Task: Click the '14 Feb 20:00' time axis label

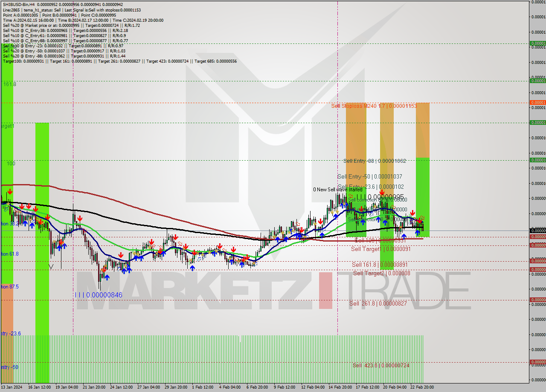Action: point(340,387)
